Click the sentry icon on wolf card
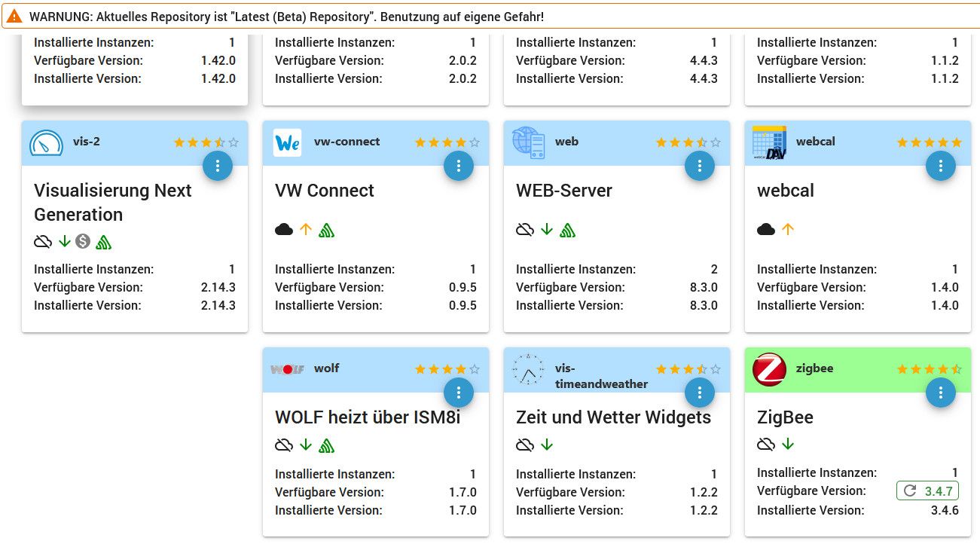This screenshot has width=980, height=547. tap(326, 445)
